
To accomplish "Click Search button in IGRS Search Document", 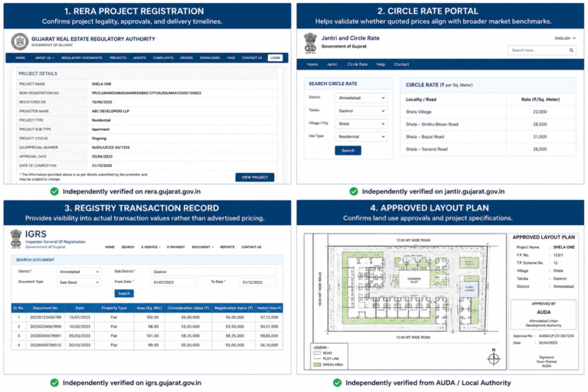I will [124, 293].
